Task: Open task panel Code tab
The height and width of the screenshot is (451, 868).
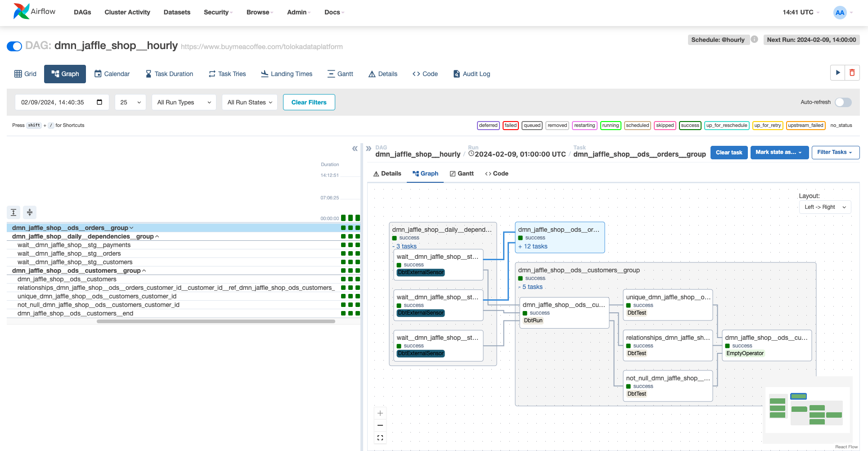Action: coord(497,173)
